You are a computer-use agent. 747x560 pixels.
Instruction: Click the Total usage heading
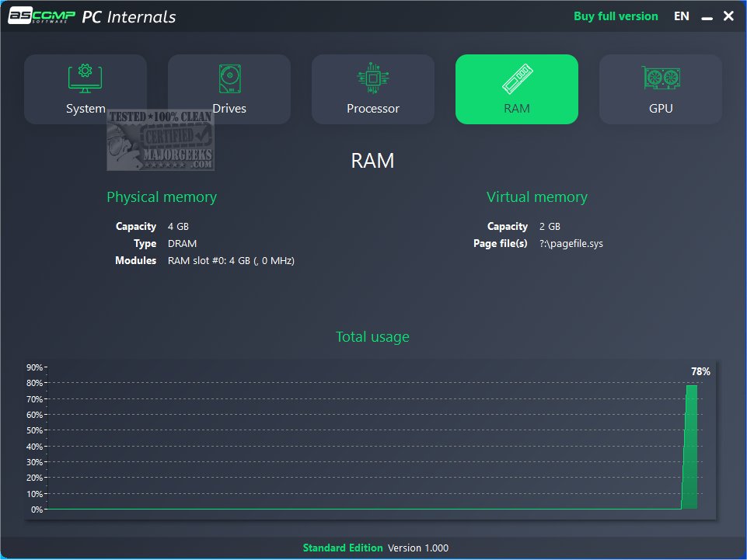click(x=372, y=337)
